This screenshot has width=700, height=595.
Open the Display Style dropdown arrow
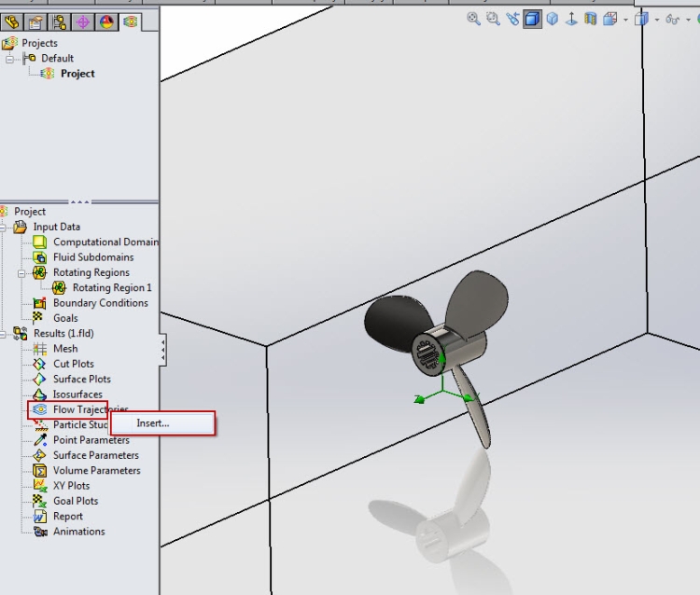coord(657,20)
